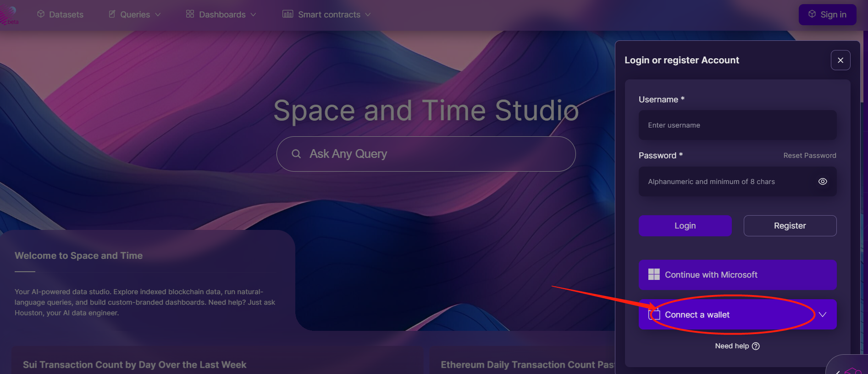Focus the Ask Any Query search box

click(426, 154)
